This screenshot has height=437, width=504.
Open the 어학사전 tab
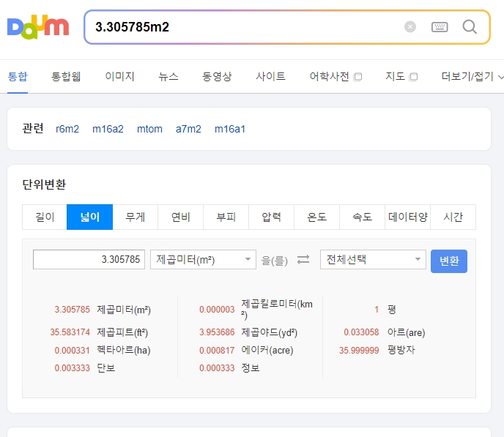pos(330,76)
